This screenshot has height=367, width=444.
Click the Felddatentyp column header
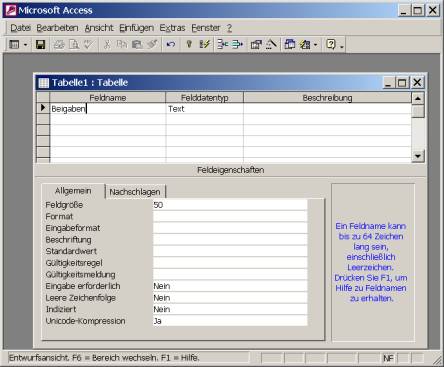pos(204,98)
